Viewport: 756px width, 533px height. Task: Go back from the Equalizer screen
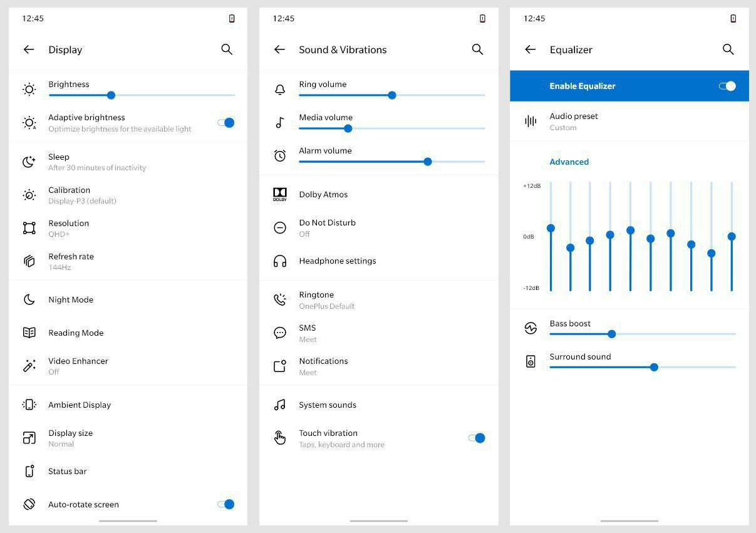click(530, 49)
